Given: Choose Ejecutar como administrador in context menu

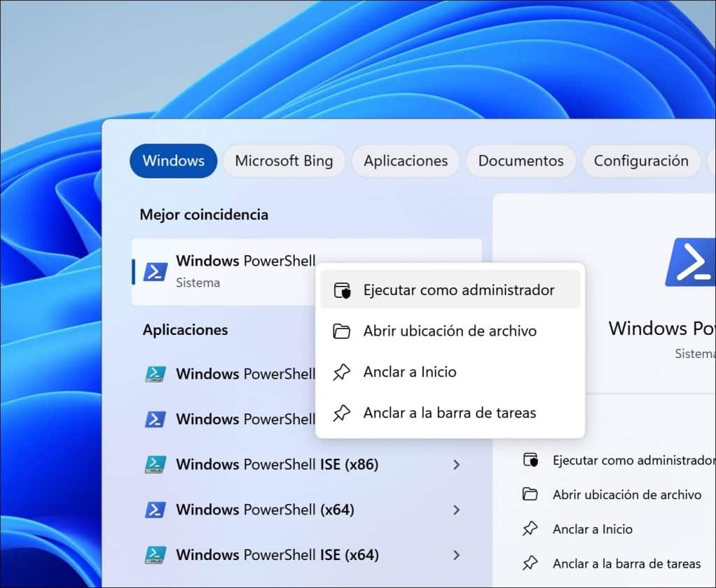Looking at the screenshot, I should (450, 290).
